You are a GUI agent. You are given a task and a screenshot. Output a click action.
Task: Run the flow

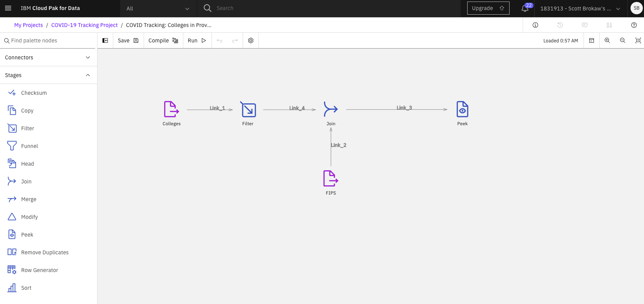tap(197, 40)
